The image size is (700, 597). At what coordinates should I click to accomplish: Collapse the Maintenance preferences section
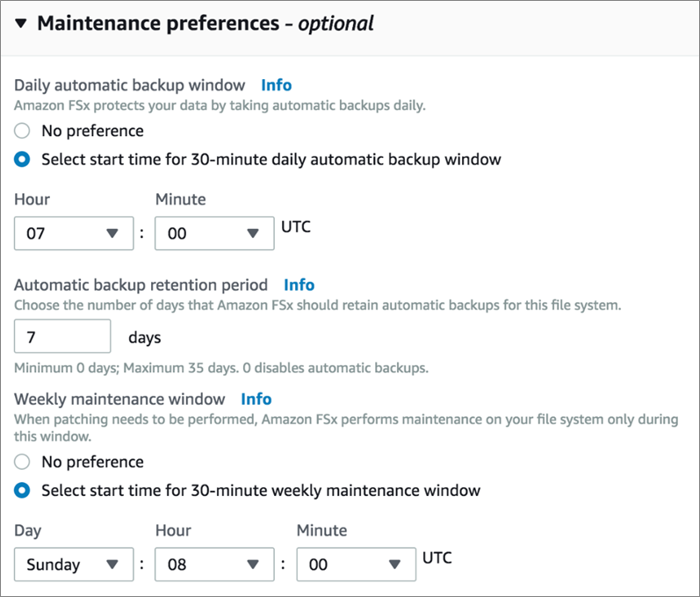21,24
